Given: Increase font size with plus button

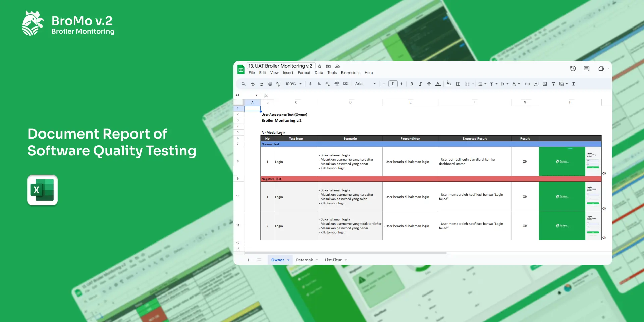Looking at the screenshot, I should tap(402, 84).
